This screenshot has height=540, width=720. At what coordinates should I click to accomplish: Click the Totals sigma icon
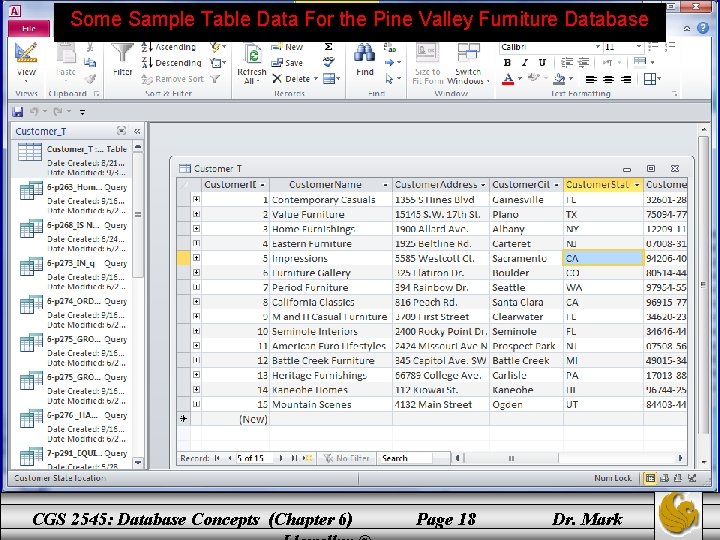click(329, 47)
